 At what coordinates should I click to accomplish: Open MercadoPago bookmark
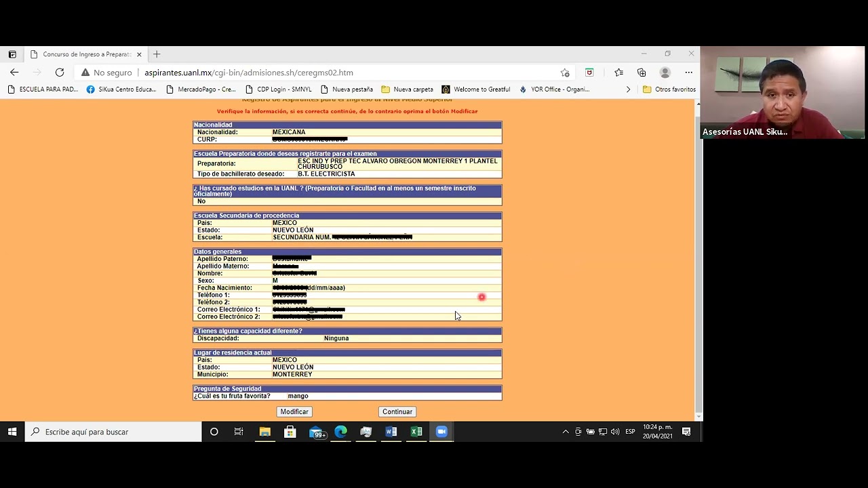[x=201, y=89]
